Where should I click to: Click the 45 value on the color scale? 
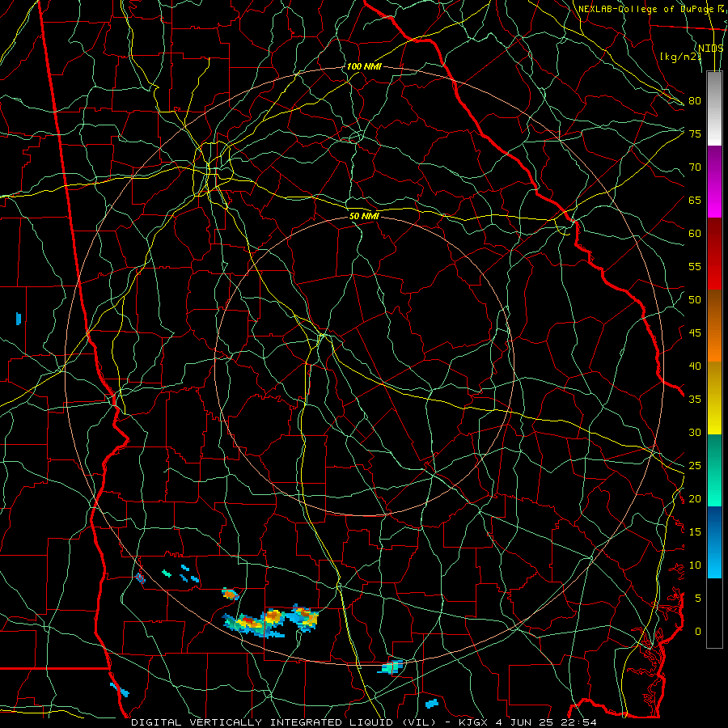(x=695, y=333)
